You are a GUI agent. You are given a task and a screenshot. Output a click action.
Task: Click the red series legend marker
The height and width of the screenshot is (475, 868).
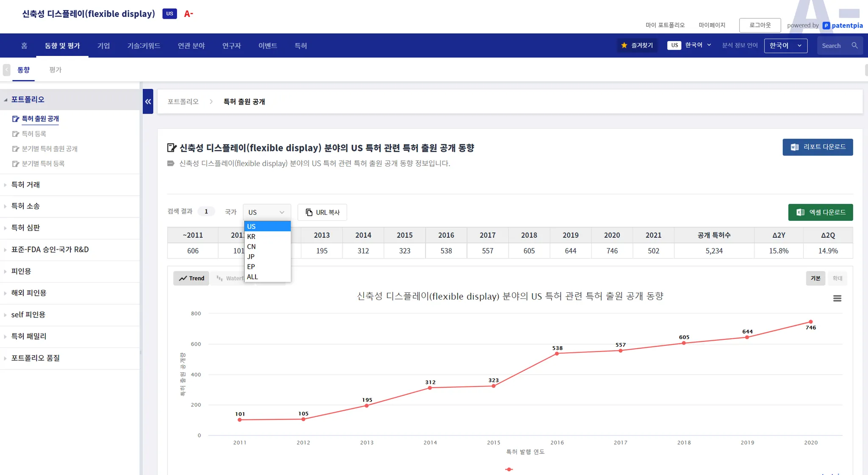509,469
